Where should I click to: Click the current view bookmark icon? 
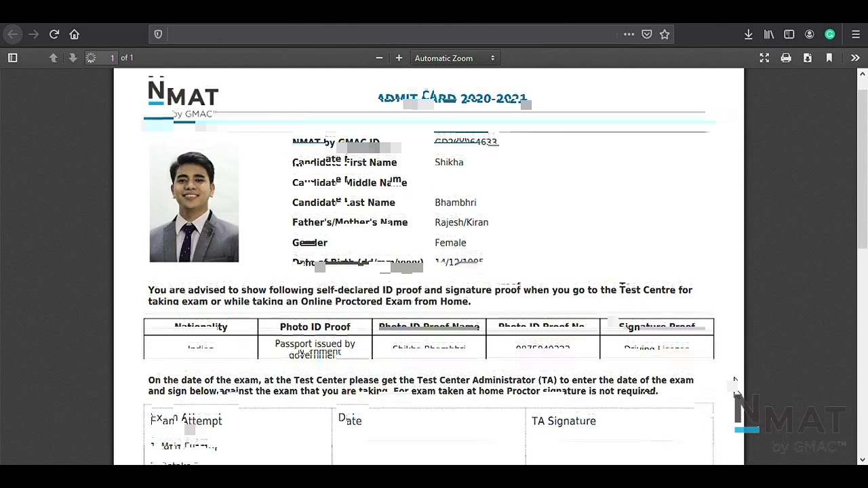[829, 58]
